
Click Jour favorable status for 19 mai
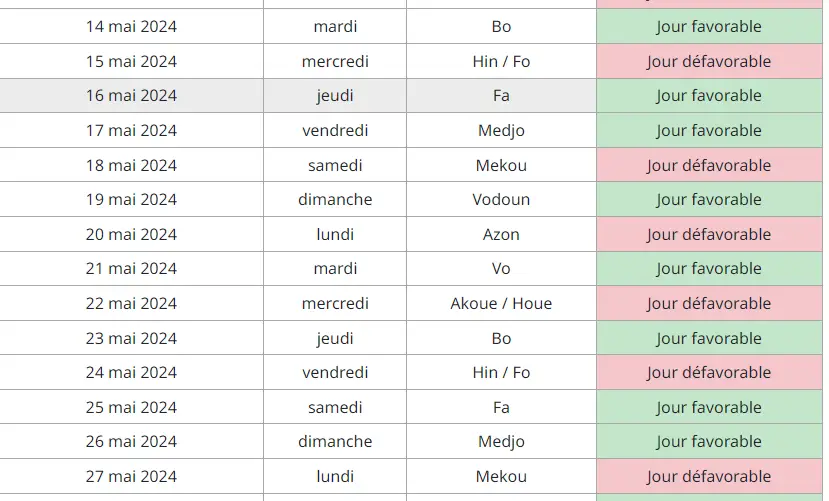pos(708,200)
